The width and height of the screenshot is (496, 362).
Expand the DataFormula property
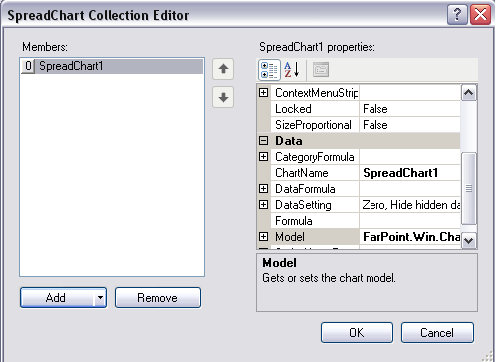pos(263,189)
